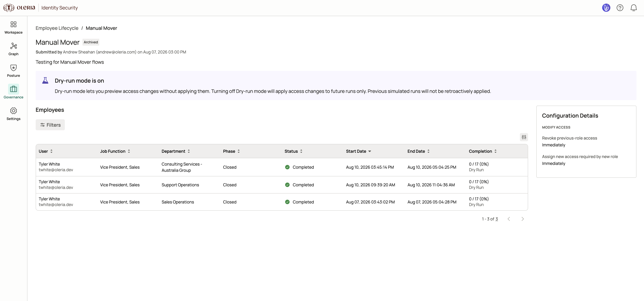Click 'Support Operations' department cell
This screenshot has height=301, width=644.
(x=180, y=185)
